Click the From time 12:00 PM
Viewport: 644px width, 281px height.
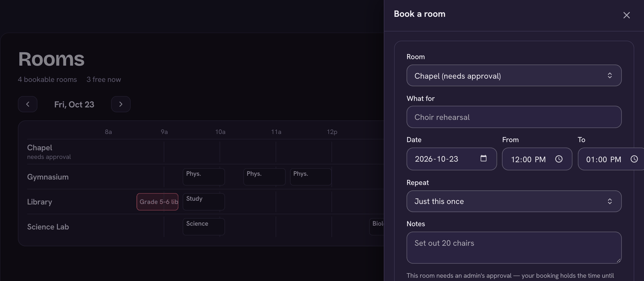[x=528, y=159]
